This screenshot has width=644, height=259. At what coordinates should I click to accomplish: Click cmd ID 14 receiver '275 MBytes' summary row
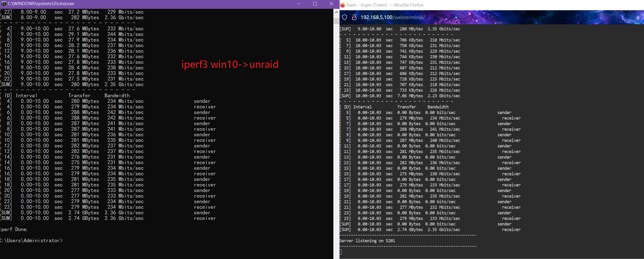pos(108,163)
